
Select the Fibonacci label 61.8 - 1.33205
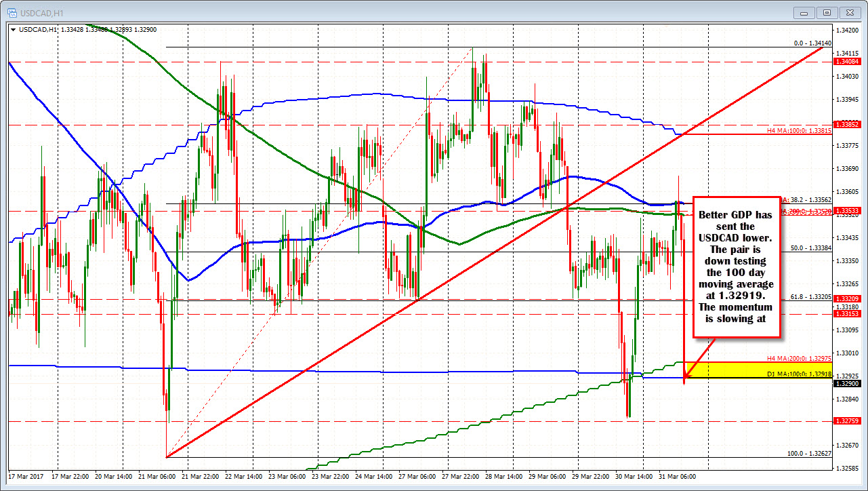[811, 297]
